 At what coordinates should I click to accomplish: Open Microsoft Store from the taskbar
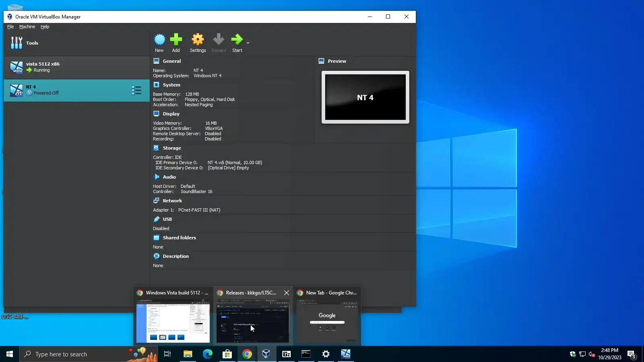(227, 354)
